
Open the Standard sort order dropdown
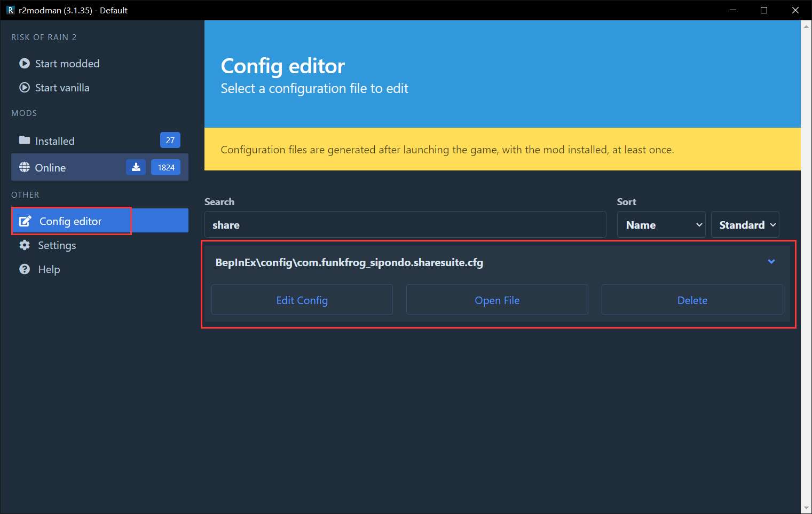pyautogui.click(x=745, y=225)
